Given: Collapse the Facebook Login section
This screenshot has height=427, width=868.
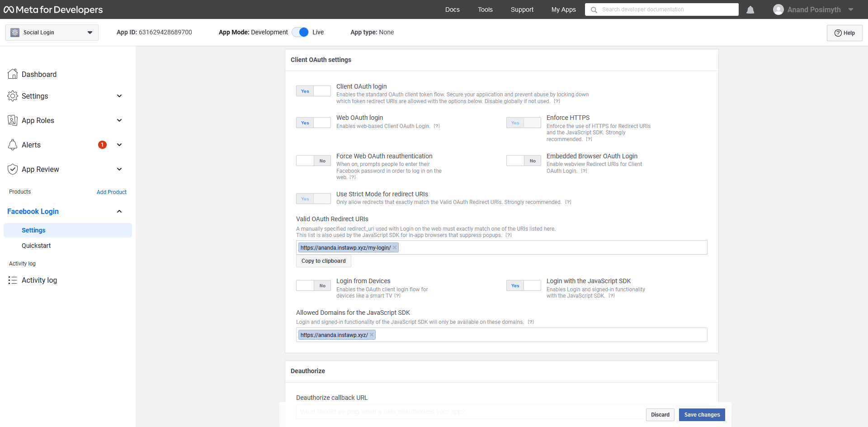Looking at the screenshot, I should coord(119,211).
